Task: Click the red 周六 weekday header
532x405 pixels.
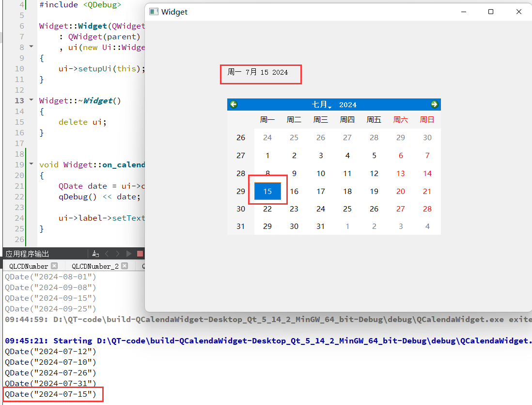Action: 401,120
